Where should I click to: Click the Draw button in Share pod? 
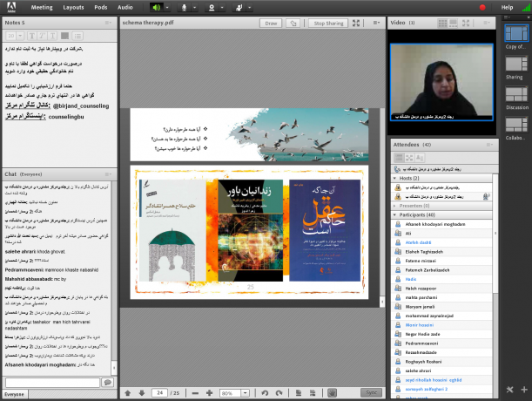click(271, 24)
